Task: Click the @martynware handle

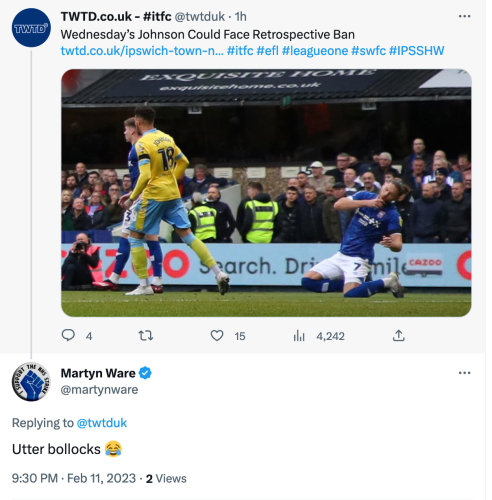Action: tap(99, 389)
